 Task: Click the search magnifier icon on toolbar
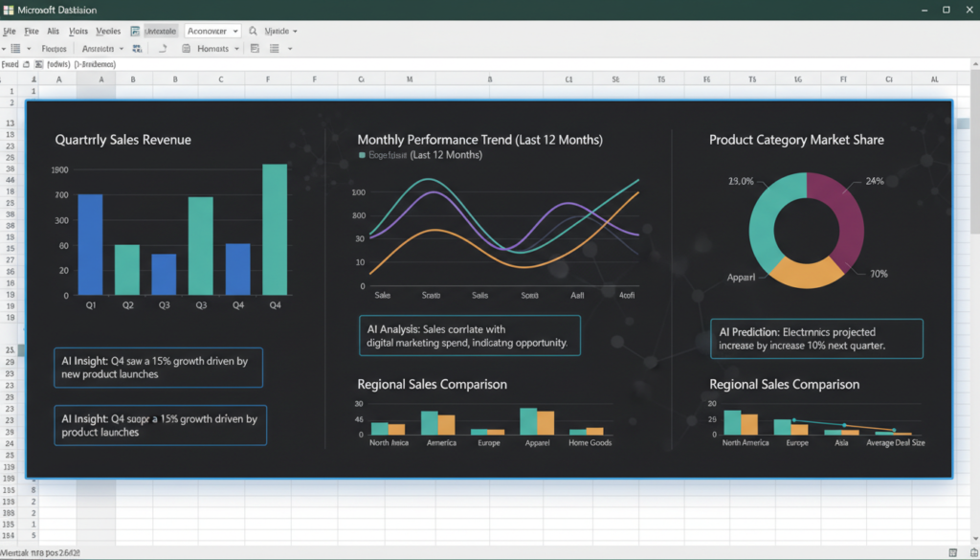(x=253, y=31)
